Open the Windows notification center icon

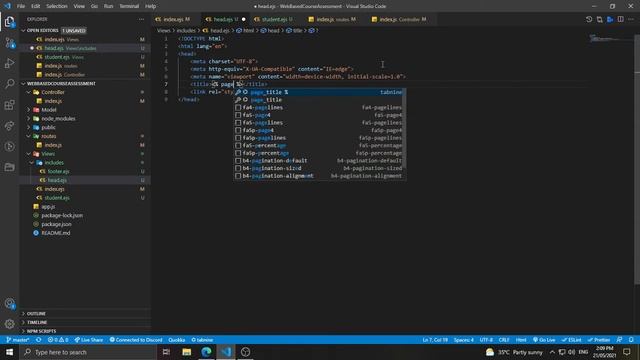627,352
